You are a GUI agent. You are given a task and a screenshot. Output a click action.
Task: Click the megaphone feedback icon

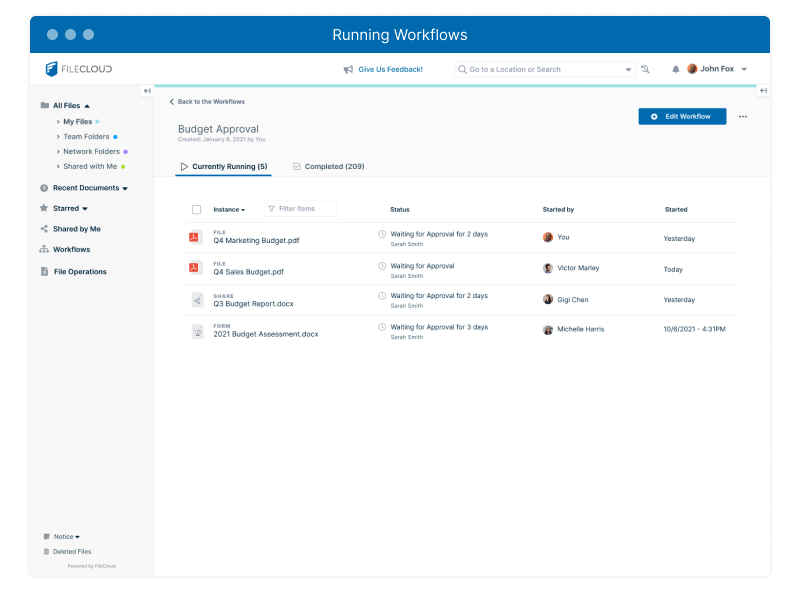point(348,69)
